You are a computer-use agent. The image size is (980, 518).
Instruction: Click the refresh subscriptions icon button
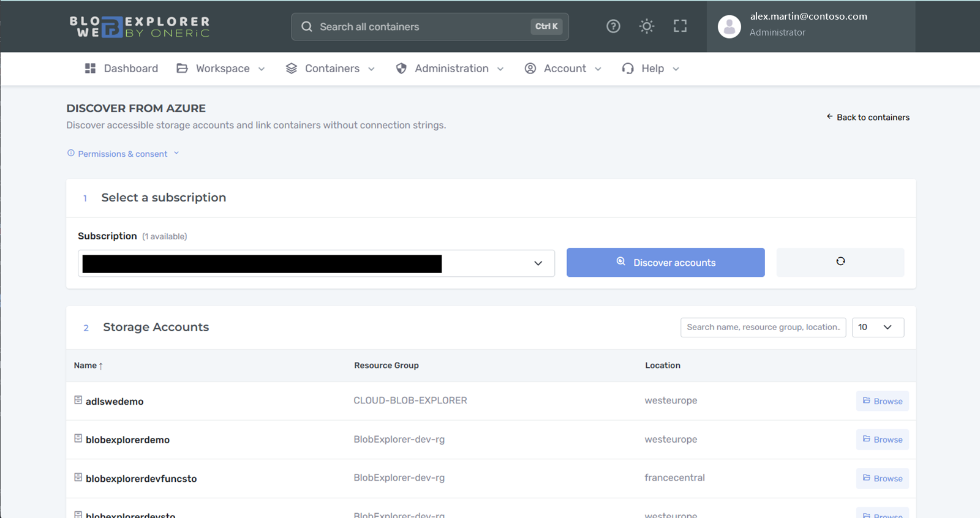840,261
